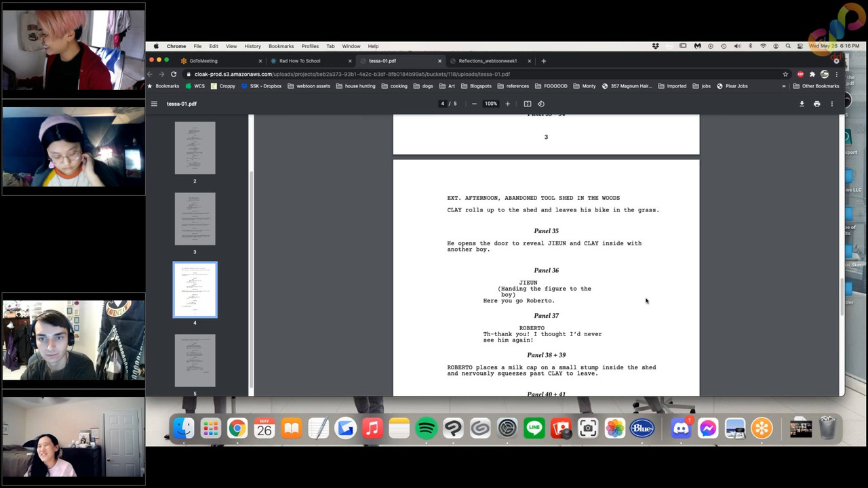Zoom out the PDF with minus button

point(474,104)
